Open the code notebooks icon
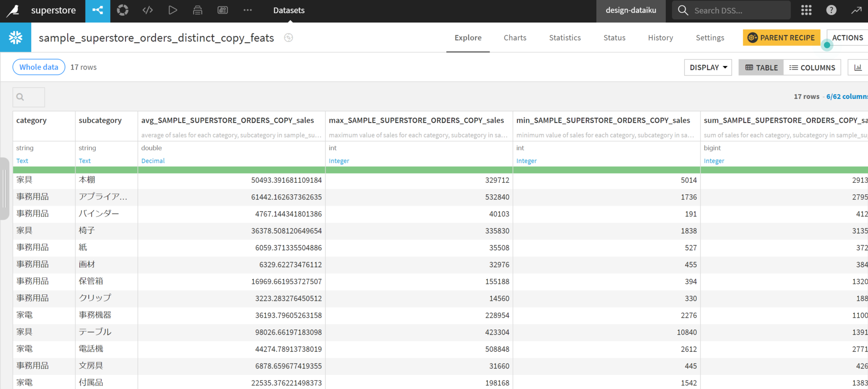 point(147,10)
